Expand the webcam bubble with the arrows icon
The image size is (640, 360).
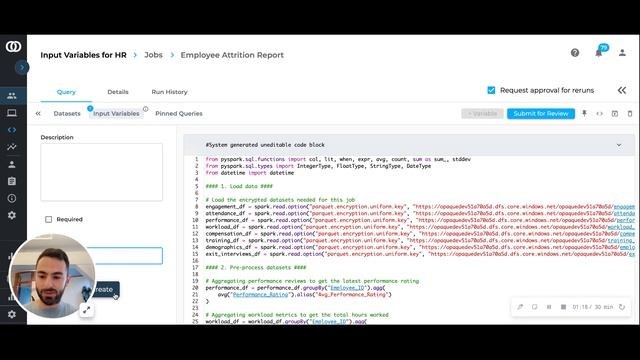pyautogui.click(x=87, y=310)
